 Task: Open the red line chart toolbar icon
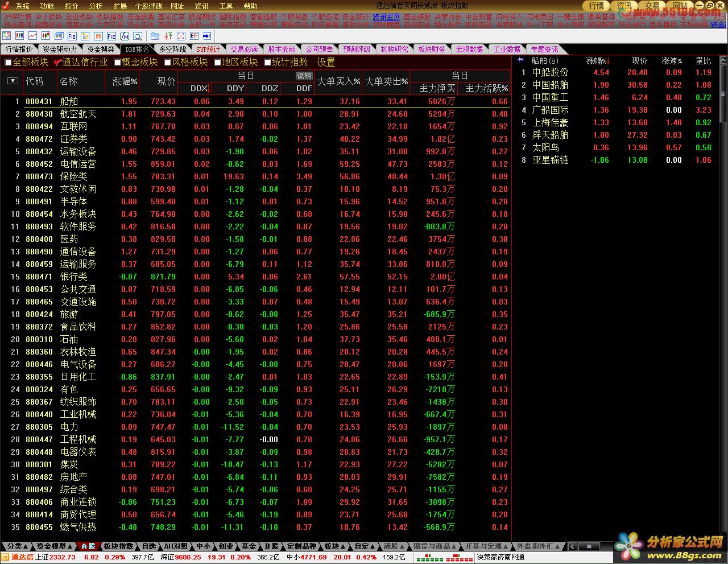coord(32,36)
